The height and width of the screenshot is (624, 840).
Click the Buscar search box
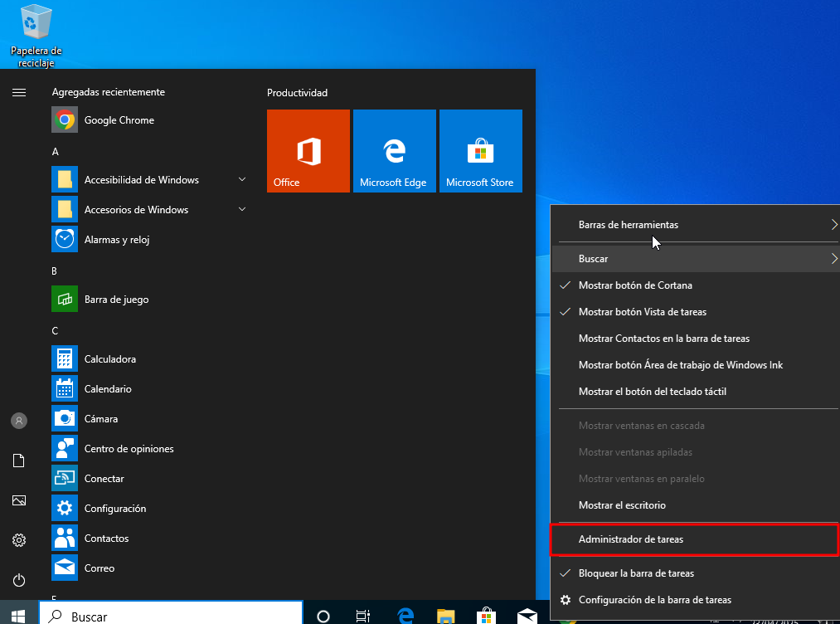(170, 616)
